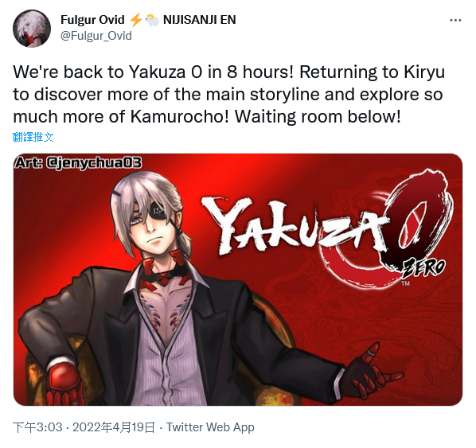Open the 下午3:03 timestamp link

37,427
